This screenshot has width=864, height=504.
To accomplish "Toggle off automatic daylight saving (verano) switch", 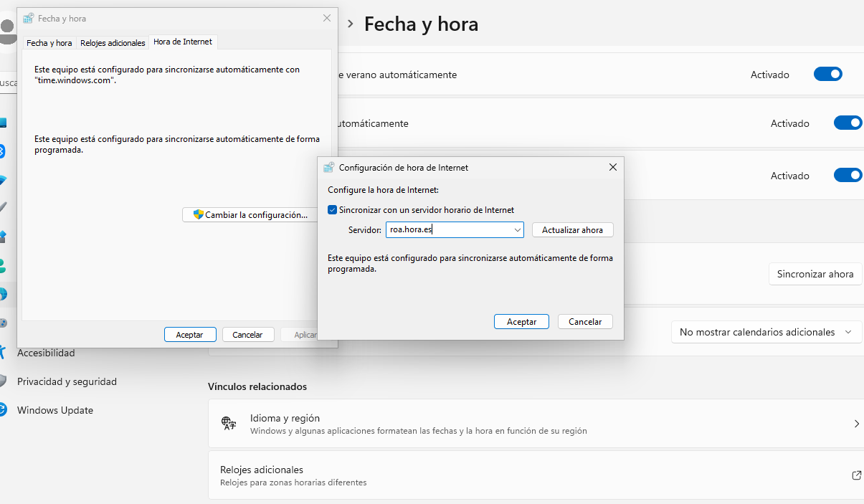I will [827, 75].
